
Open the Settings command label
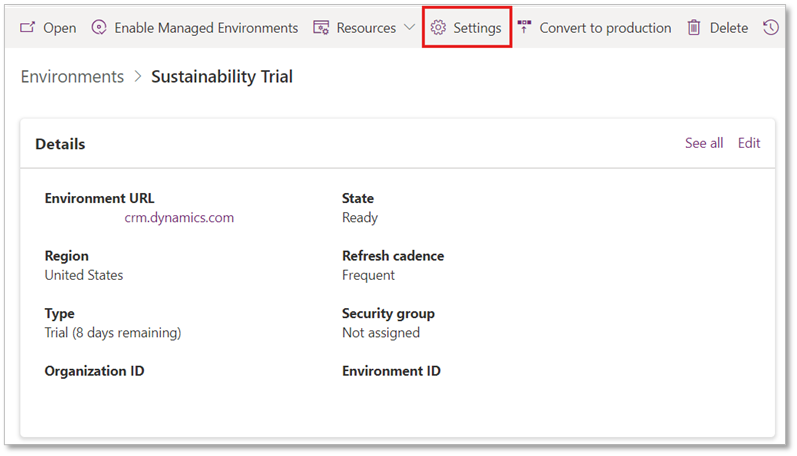pos(477,28)
